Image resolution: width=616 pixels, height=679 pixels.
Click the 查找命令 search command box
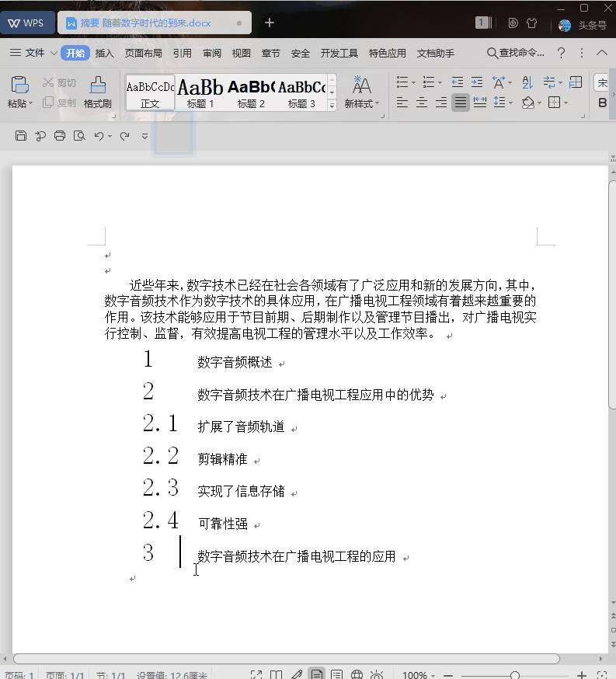click(x=516, y=53)
